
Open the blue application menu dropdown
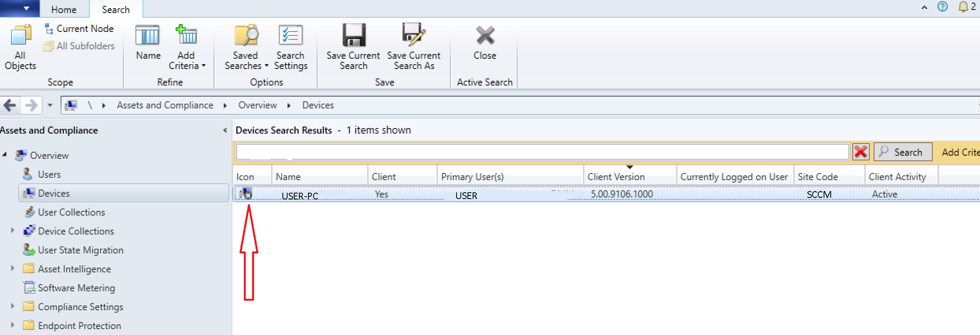click(20, 8)
